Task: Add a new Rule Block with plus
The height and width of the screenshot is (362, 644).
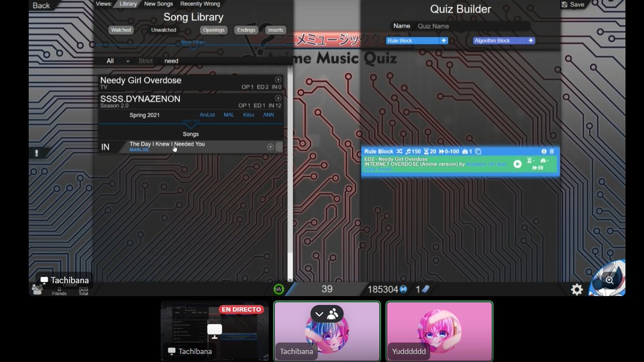Action: (444, 40)
